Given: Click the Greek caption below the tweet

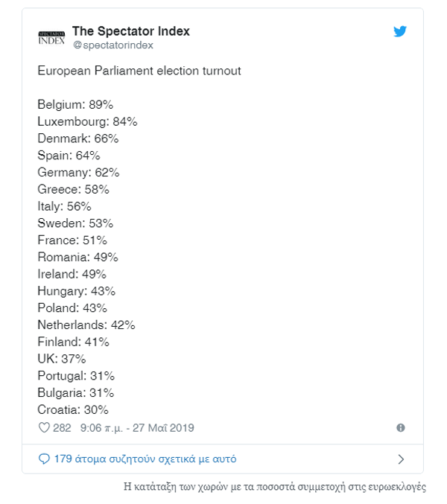Looking at the screenshot, I should tap(274, 488).
